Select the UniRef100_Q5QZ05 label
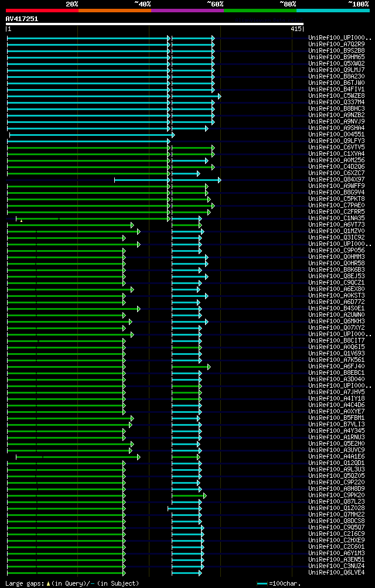 click(336, 476)
